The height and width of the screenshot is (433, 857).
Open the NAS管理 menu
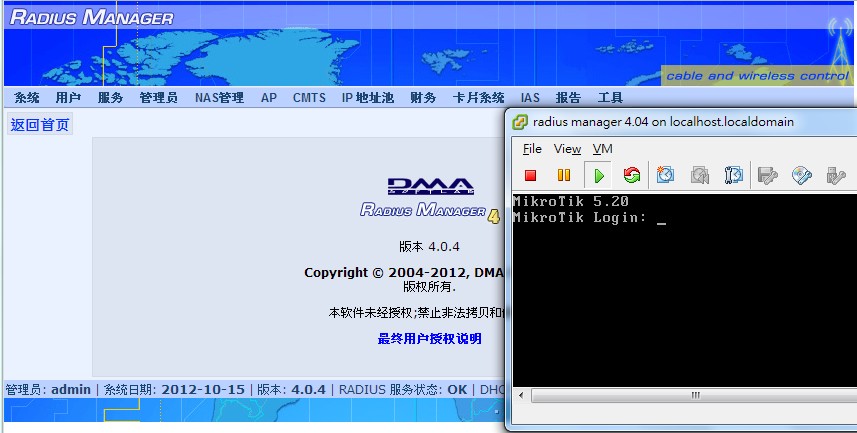tap(219, 98)
